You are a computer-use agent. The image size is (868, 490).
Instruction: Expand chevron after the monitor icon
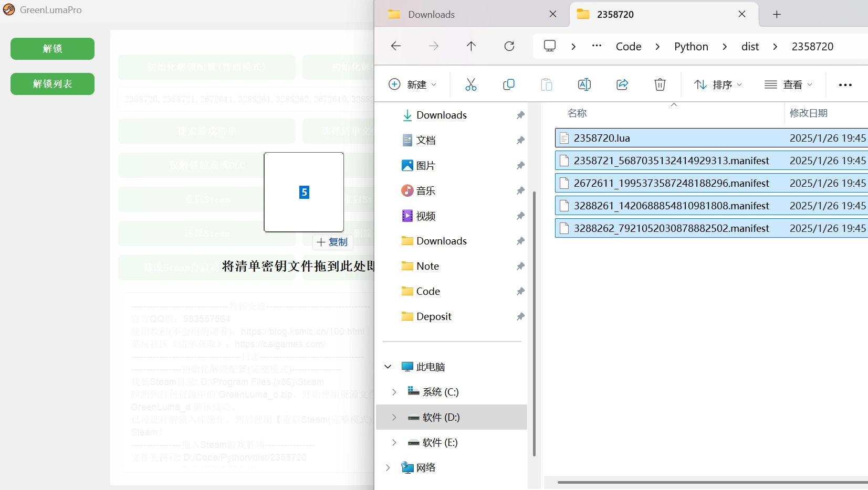[573, 47]
